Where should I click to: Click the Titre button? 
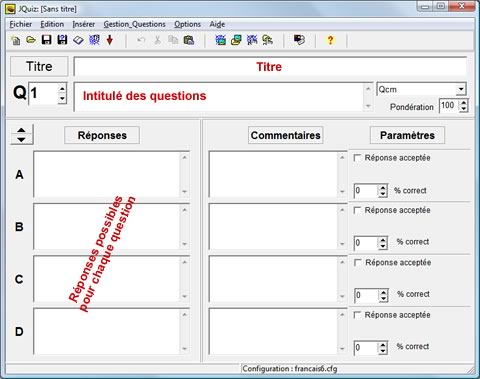39,66
